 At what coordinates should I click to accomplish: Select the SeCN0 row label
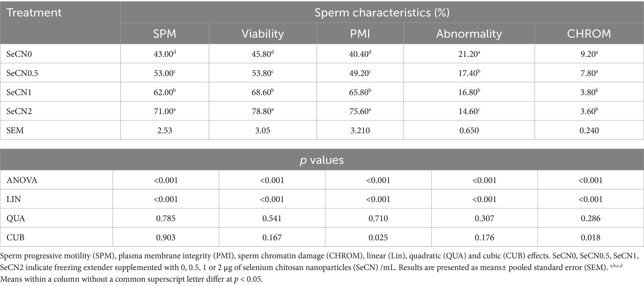19,54
